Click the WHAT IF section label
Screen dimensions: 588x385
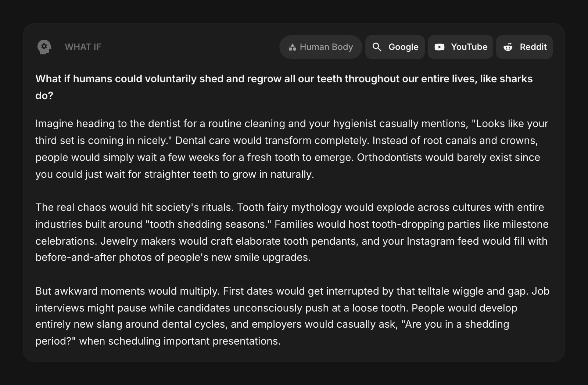83,47
